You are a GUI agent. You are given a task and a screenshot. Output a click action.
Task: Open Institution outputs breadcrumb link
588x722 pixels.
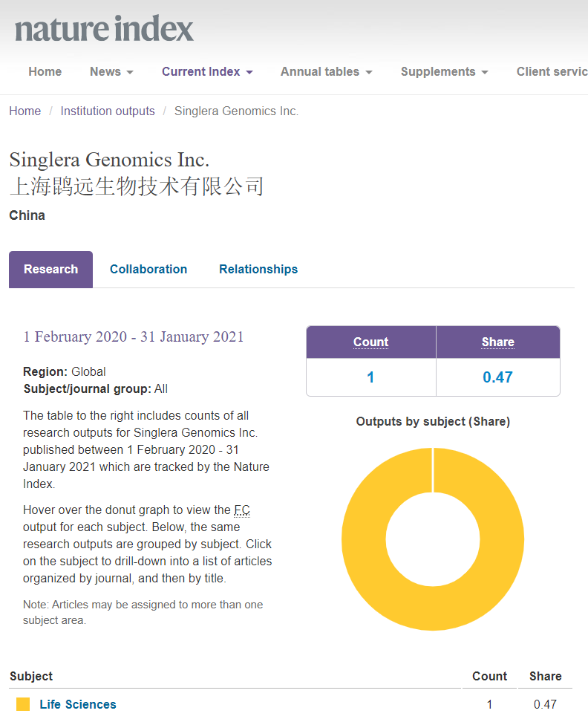[x=108, y=111]
